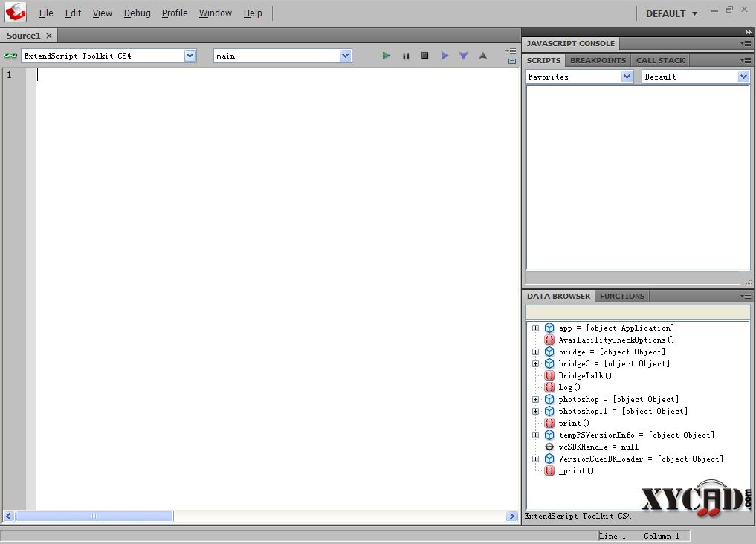Open the main engine dropdown
This screenshot has height=544, width=756.
pos(345,56)
